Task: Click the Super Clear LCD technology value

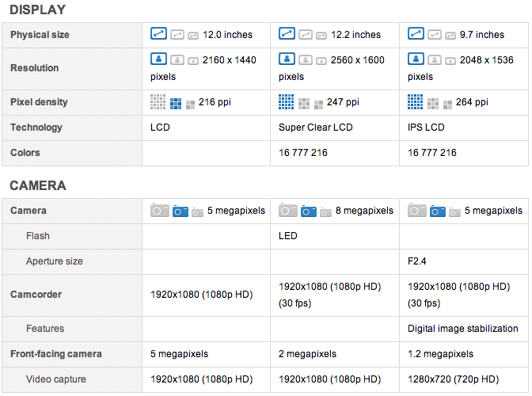Action: point(315,128)
